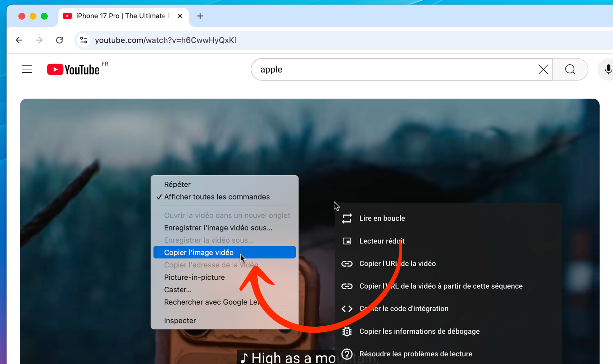The height and width of the screenshot is (364, 613).
Task: Toggle Afficher toutes les commandes checkmark
Action: coord(217,197)
